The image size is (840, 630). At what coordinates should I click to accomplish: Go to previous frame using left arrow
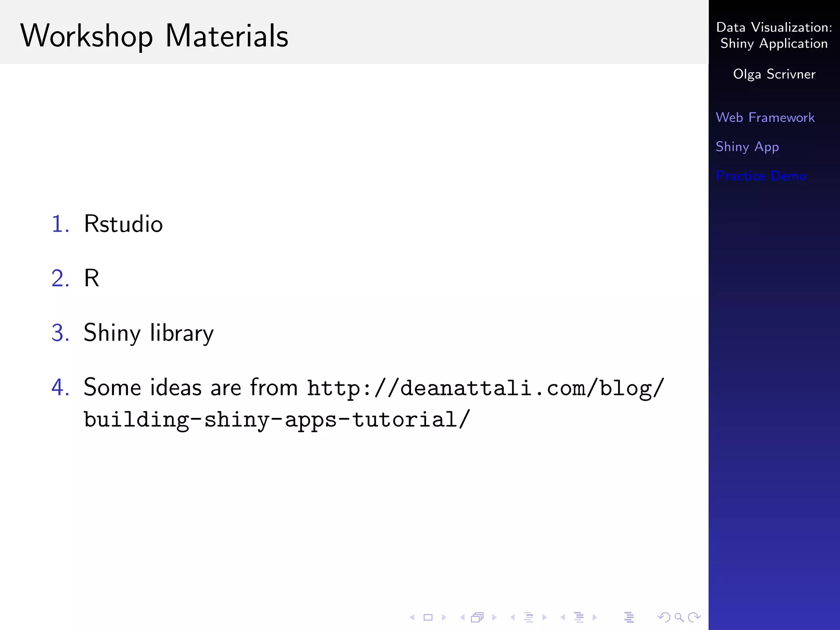pos(462,617)
